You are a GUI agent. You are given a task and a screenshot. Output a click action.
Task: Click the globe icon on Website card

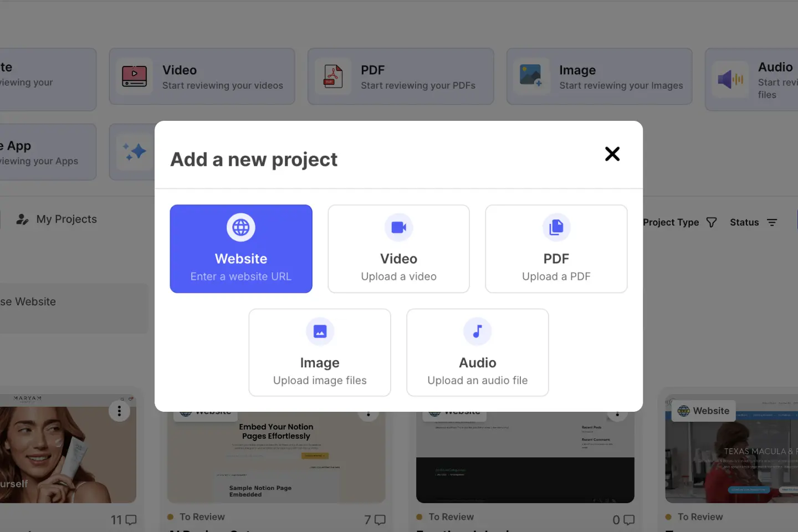pos(241,227)
